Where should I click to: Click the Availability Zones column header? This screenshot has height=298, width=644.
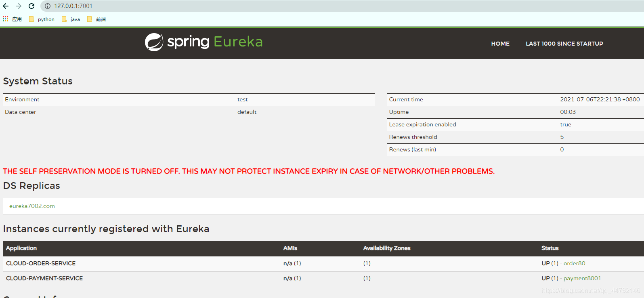click(x=387, y=248)
